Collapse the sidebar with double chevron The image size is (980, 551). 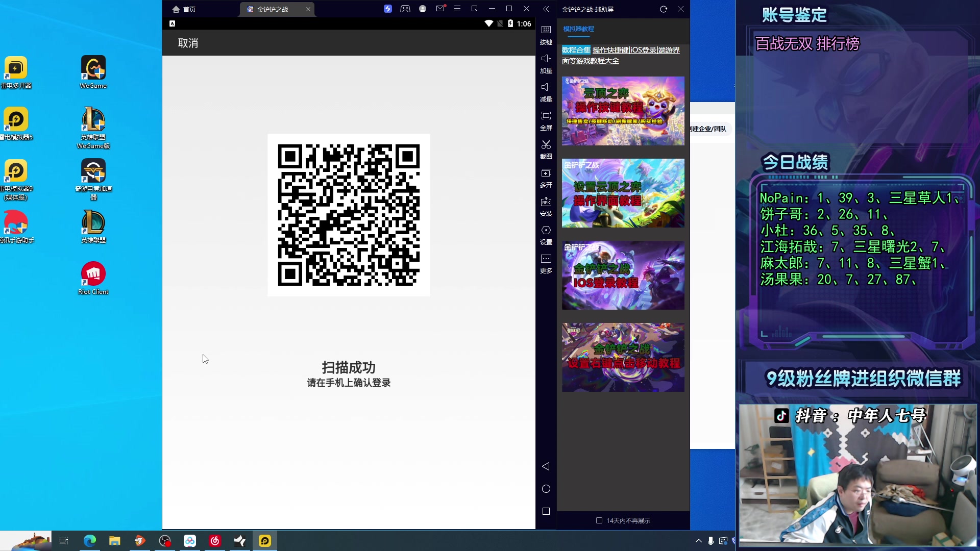point(546,9)
